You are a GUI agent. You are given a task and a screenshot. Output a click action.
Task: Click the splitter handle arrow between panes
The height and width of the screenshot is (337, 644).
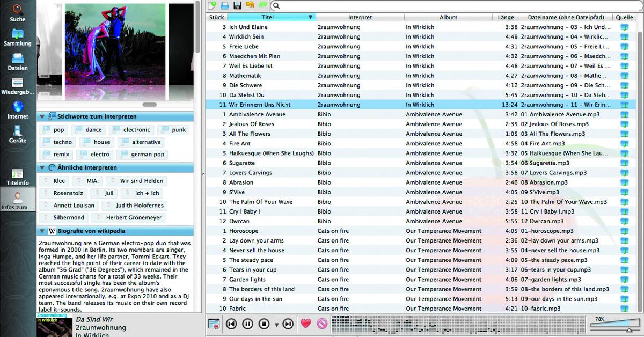[203, 174]
